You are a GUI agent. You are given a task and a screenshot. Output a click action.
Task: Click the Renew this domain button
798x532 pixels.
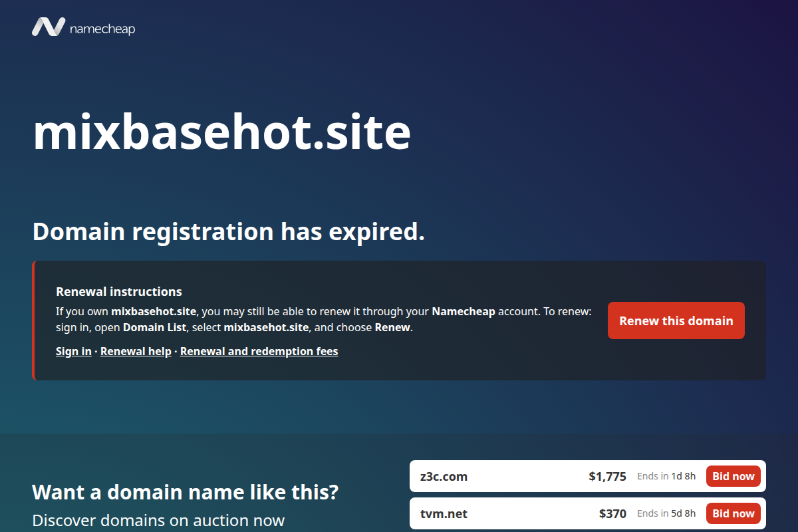point(676,321)
